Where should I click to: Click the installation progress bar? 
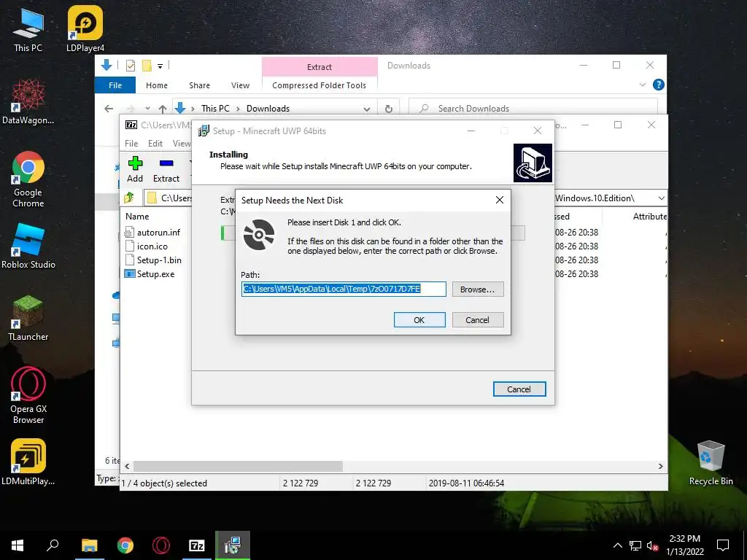[x=373, y=233]
